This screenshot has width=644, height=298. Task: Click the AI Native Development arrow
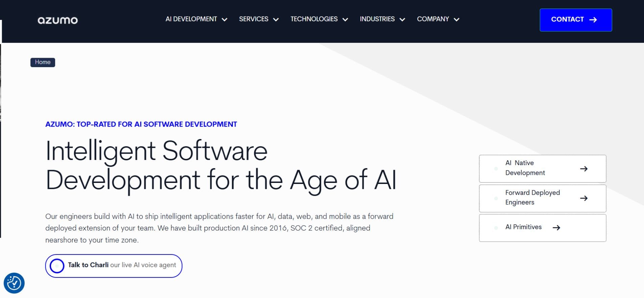point(584,169)
